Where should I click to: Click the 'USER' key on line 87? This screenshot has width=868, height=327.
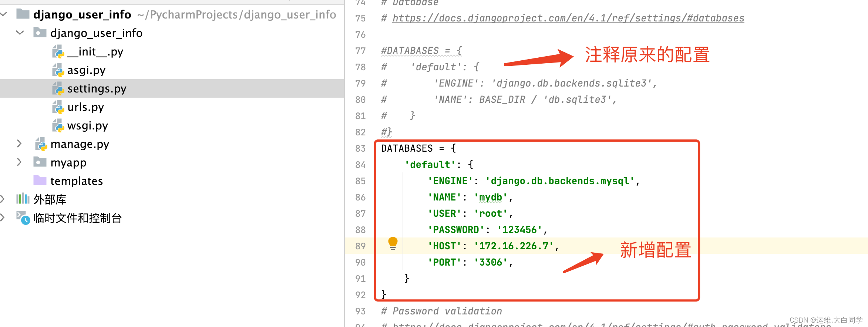point(444,213)
